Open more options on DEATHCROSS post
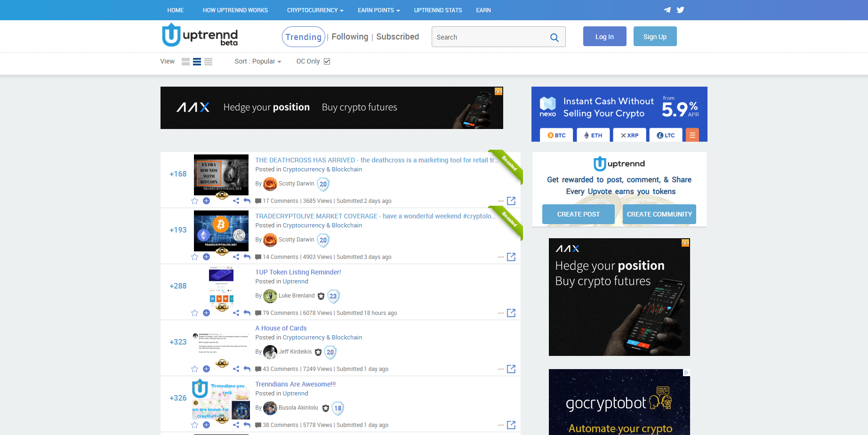The width and height of the screenshot is (868, 435). (501, 201)
